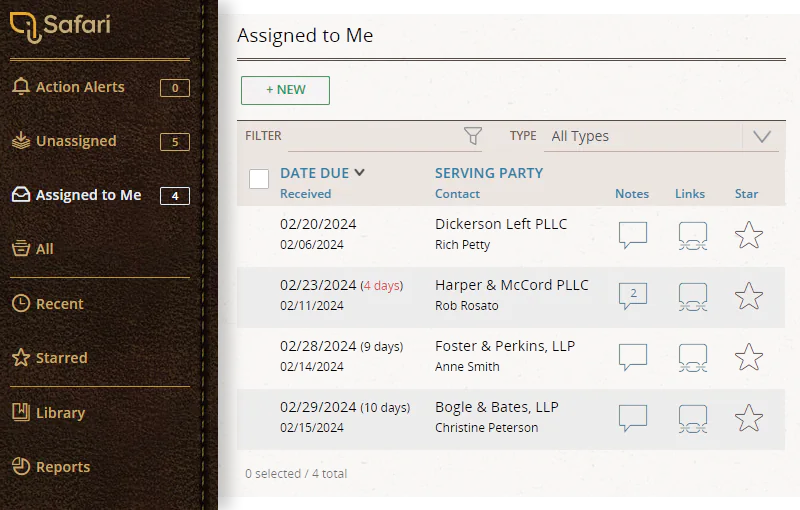Click contact Anne Smith

467,367
